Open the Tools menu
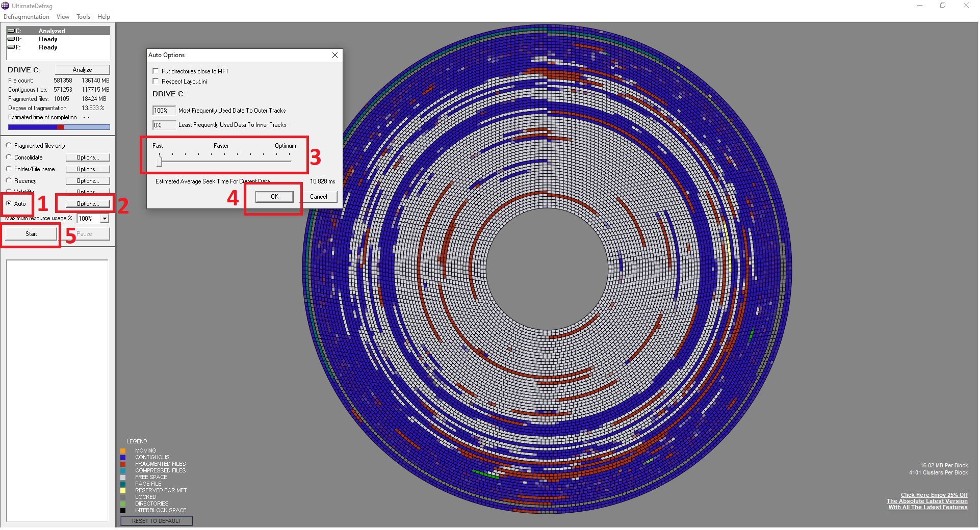 click(83, 17)
